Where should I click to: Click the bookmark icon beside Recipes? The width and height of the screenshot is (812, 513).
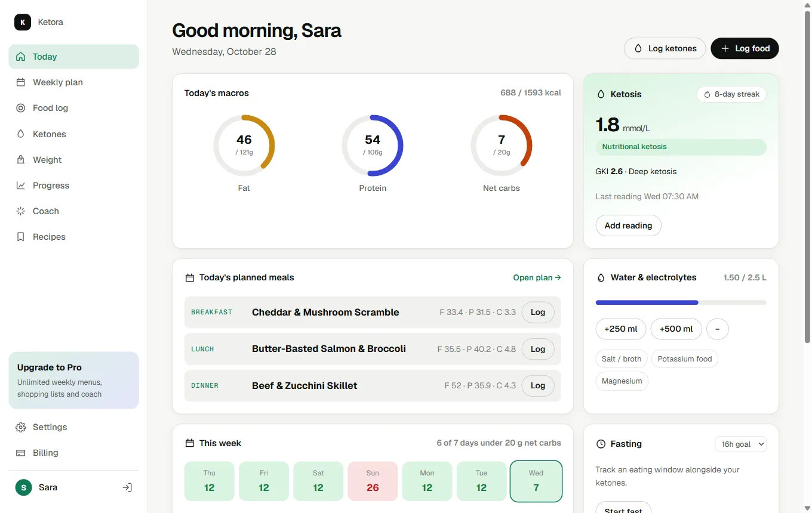coord(21,237)
